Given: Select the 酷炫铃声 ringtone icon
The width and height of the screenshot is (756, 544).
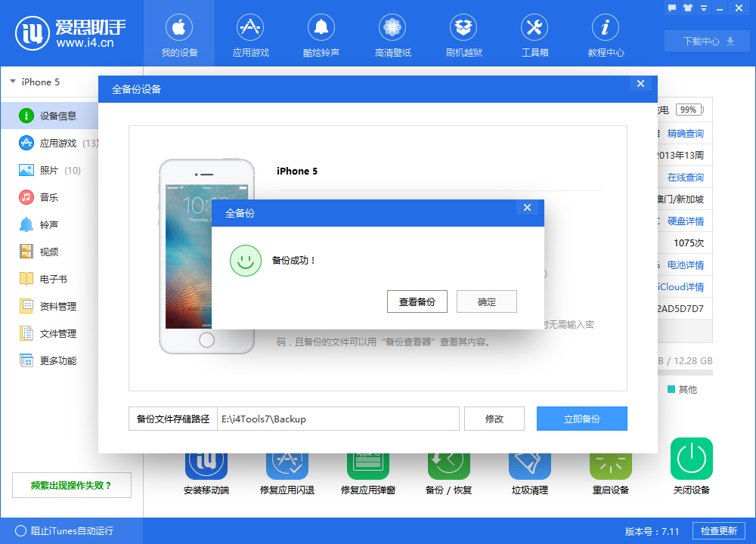Looking at the screenshot, I should point(321,34).
